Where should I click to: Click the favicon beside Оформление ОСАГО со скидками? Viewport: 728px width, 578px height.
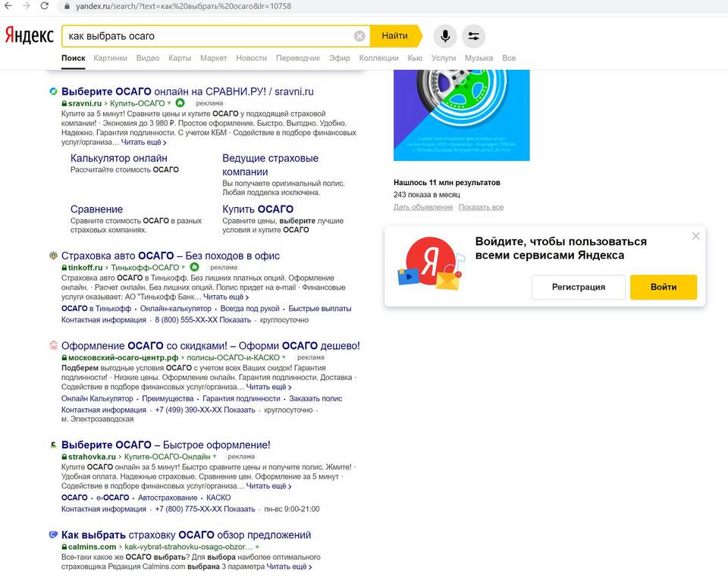(53, 345)
